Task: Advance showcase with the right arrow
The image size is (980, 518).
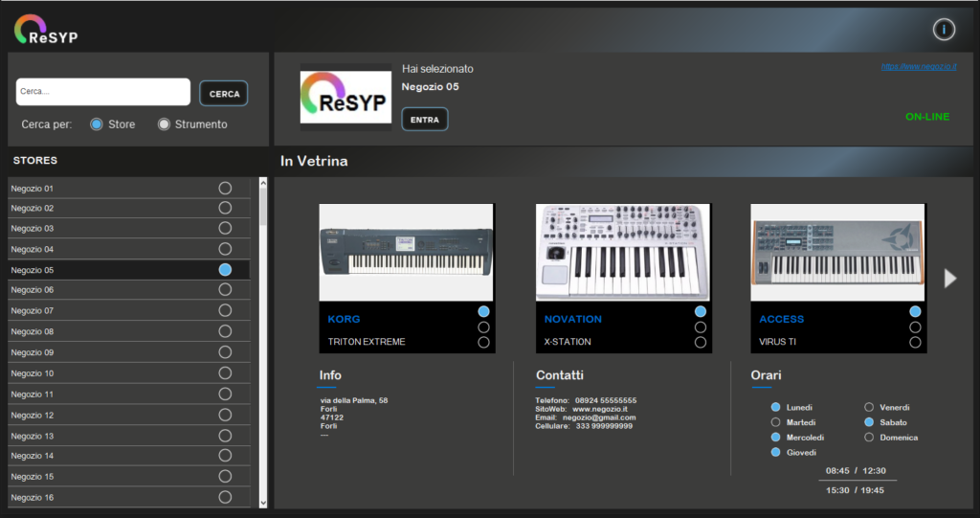Action: click(950, 279)
